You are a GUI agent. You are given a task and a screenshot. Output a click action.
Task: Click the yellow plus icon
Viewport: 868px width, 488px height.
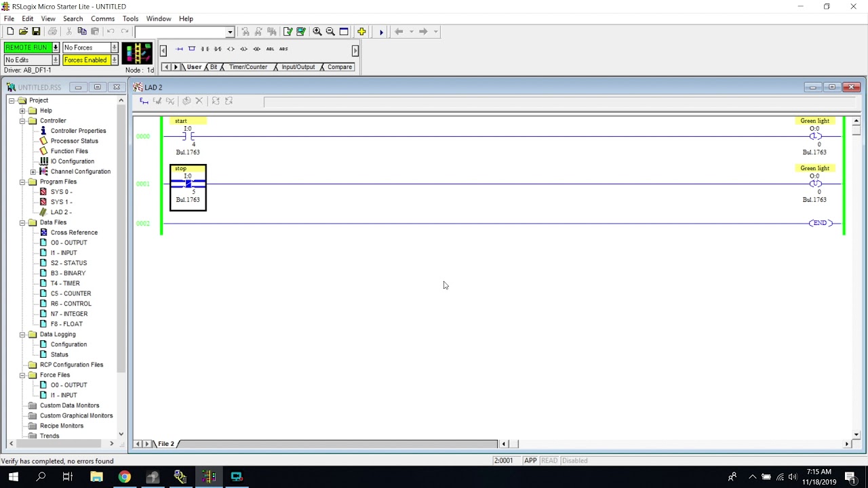point(361,31)
